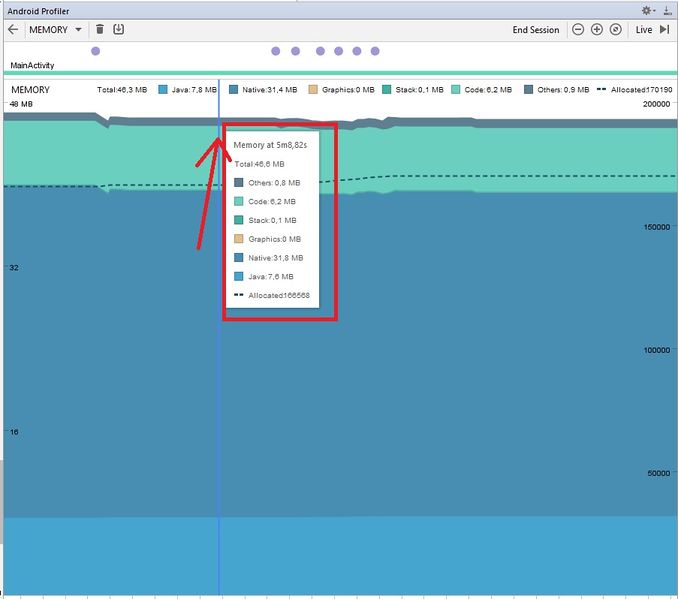Click the 16 left axis label
The width and height of the screenshot is (678, 599).
pyautogui.click(x=14, y=432)
